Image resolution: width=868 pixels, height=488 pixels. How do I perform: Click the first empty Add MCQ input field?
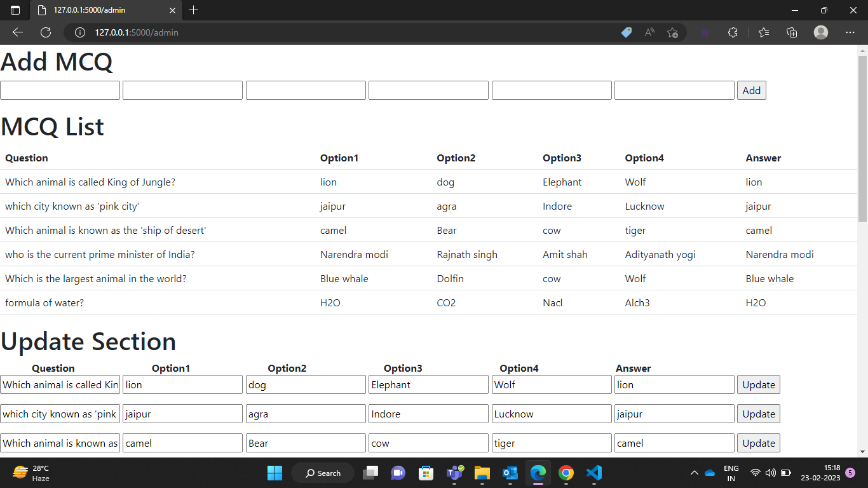point(60,90)
